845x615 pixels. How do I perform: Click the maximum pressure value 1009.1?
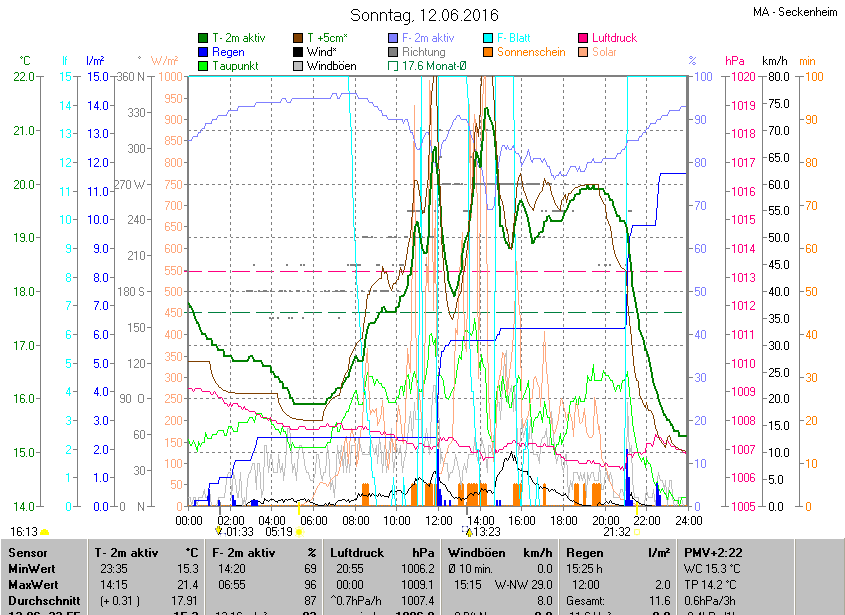418,585
